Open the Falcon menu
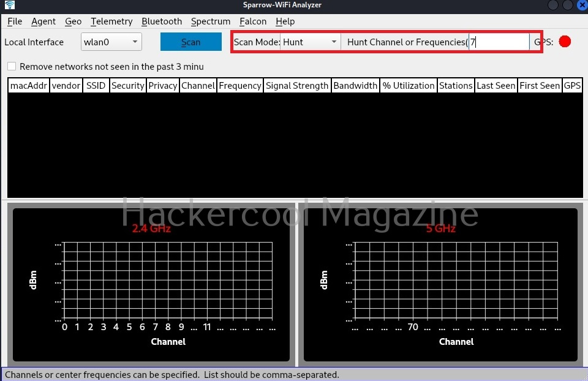This screenshot has width=588, height=381. [253, 21]
